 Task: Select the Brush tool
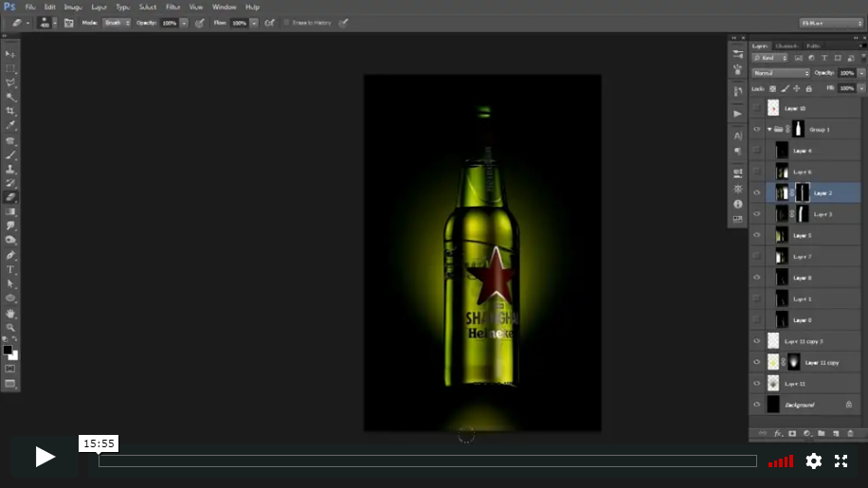coord(10,154)
